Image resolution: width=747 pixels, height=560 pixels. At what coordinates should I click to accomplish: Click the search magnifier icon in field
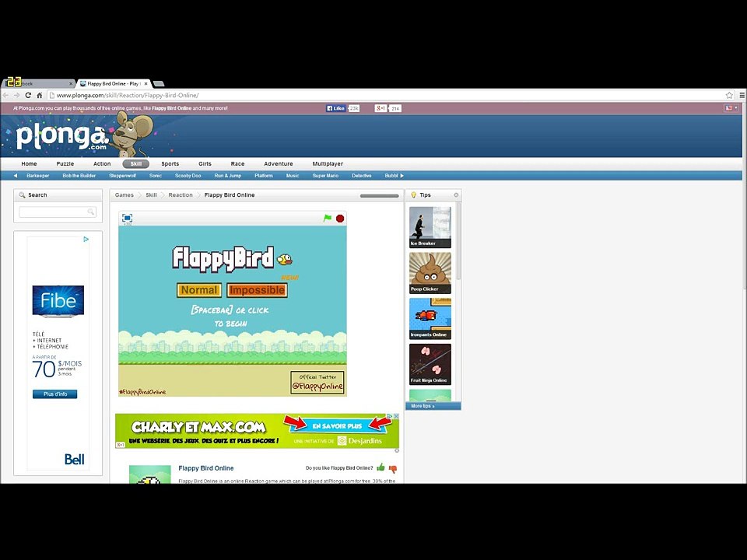pos(91,212)
